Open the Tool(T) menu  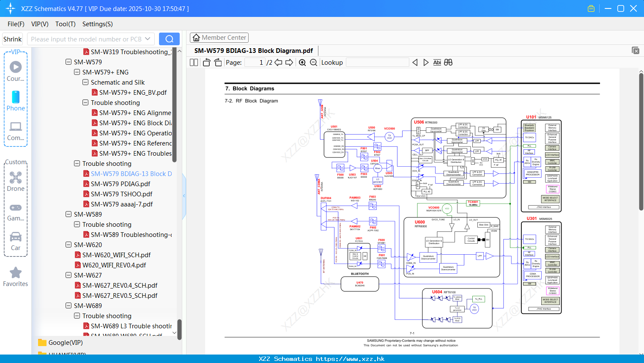66,24
